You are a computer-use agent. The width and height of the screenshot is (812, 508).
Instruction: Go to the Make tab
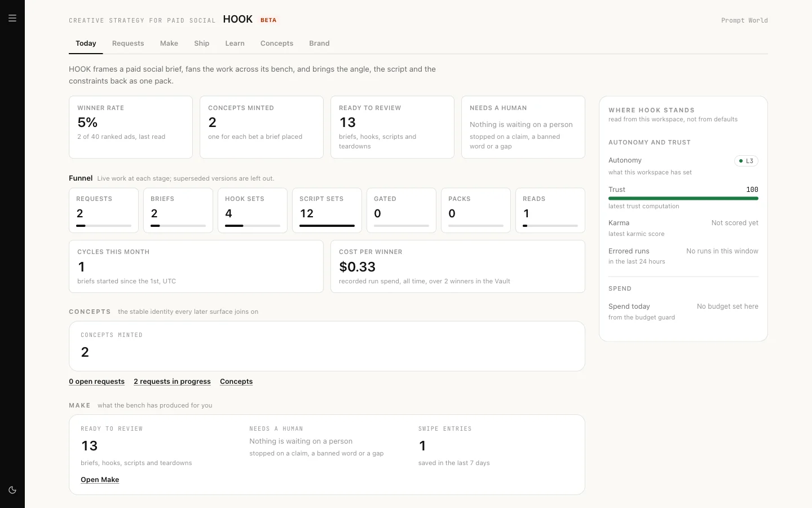[169, 43]
